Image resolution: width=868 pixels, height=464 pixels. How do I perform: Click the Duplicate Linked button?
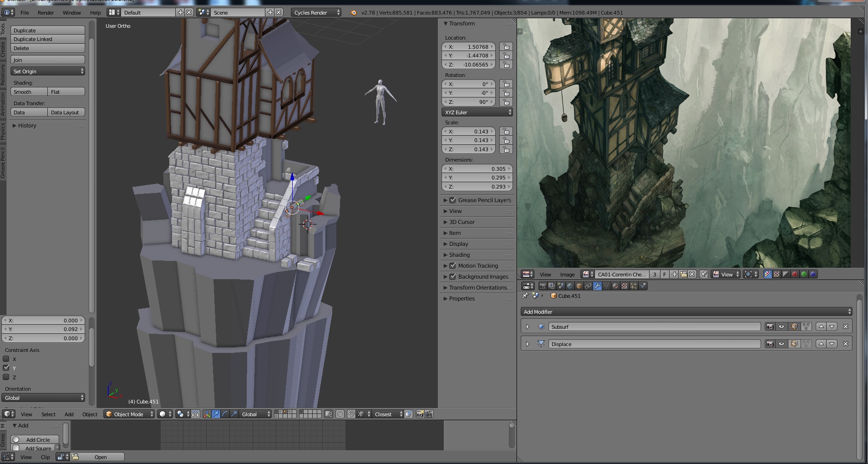(47, 39)
